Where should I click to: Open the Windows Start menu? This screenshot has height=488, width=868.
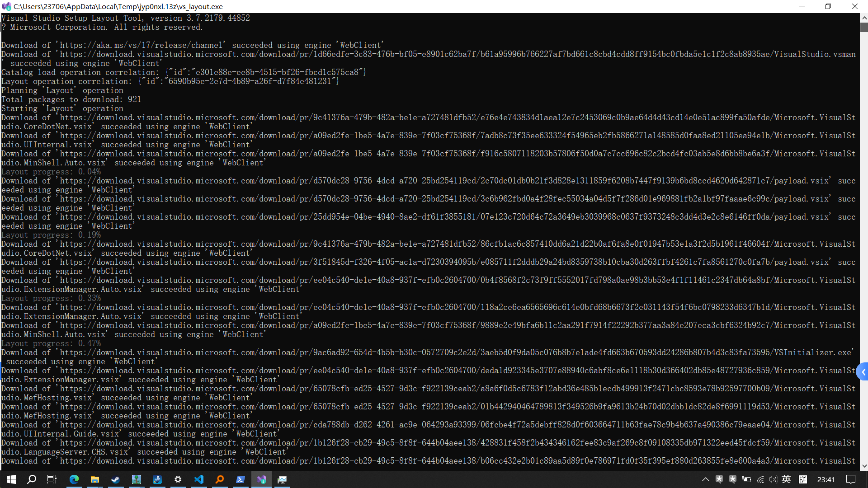tap(11, 479)
